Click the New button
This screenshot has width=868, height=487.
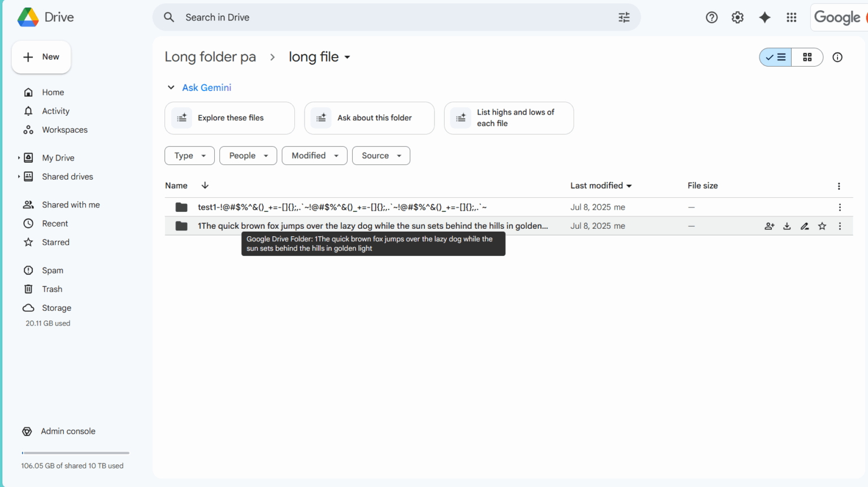[x=41, y=56]
